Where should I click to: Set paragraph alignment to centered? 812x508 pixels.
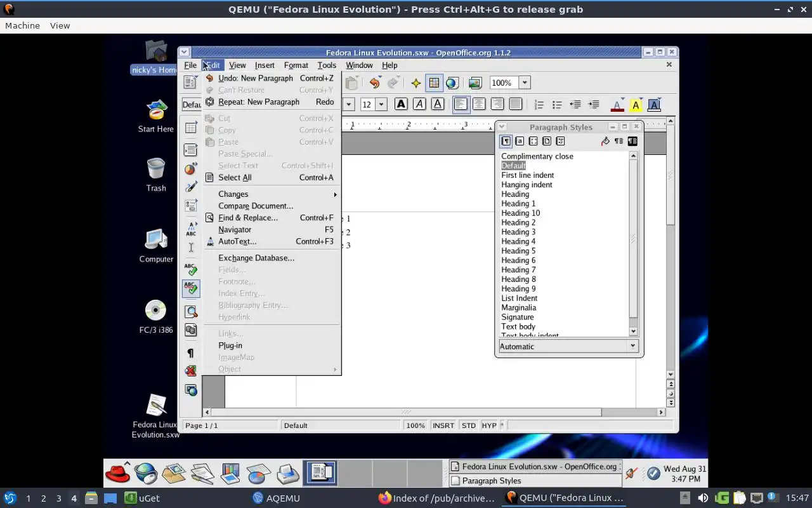click(479, 104)
